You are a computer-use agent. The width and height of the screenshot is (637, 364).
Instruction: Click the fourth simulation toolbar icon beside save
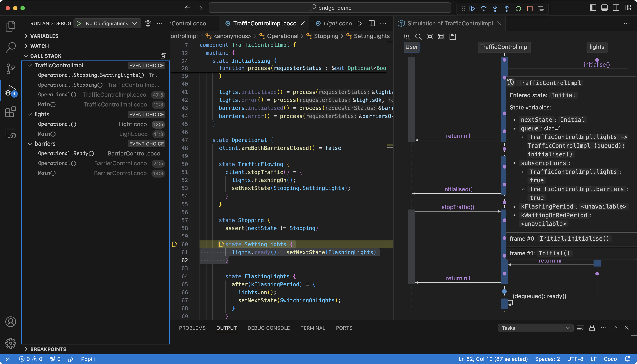click(x=441, y=37)
